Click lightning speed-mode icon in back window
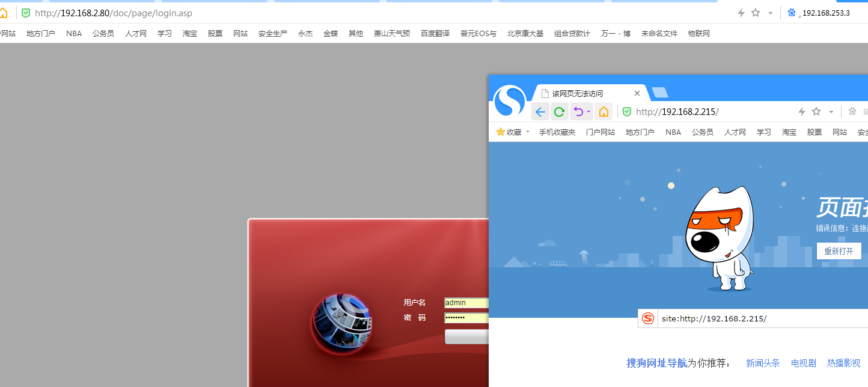868x387 pixels. click(x=741, y=13)
